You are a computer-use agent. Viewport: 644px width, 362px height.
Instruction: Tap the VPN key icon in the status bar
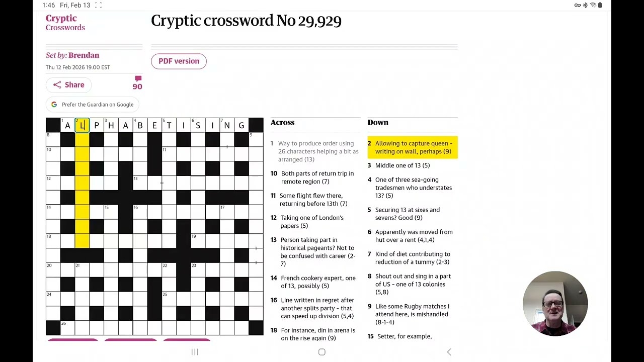click(577, 5)
